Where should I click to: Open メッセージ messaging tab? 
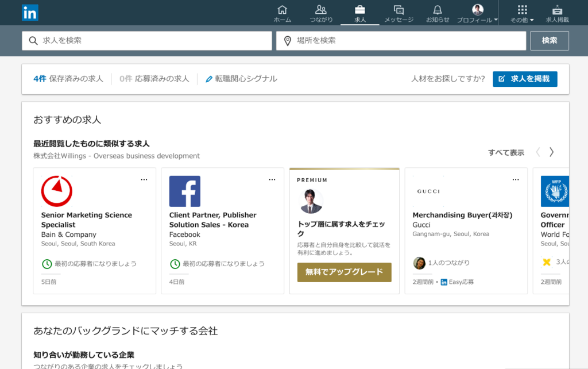tap(399, 14)
